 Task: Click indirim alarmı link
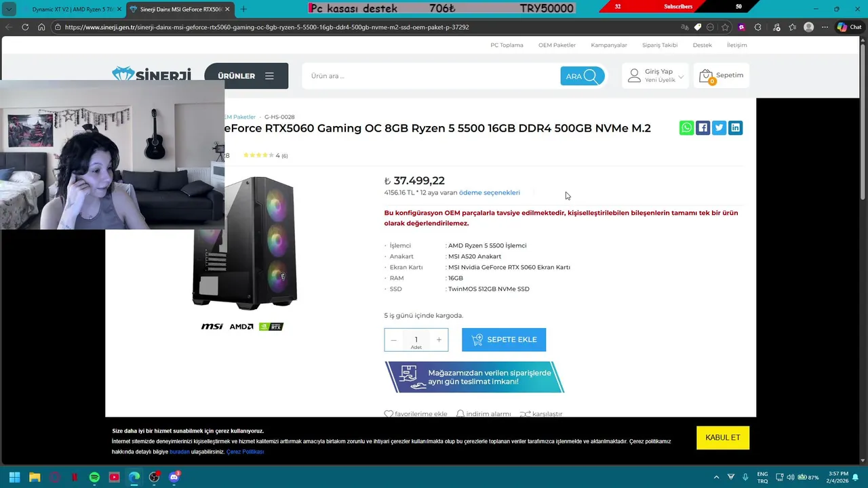click(x=484, y=413)
